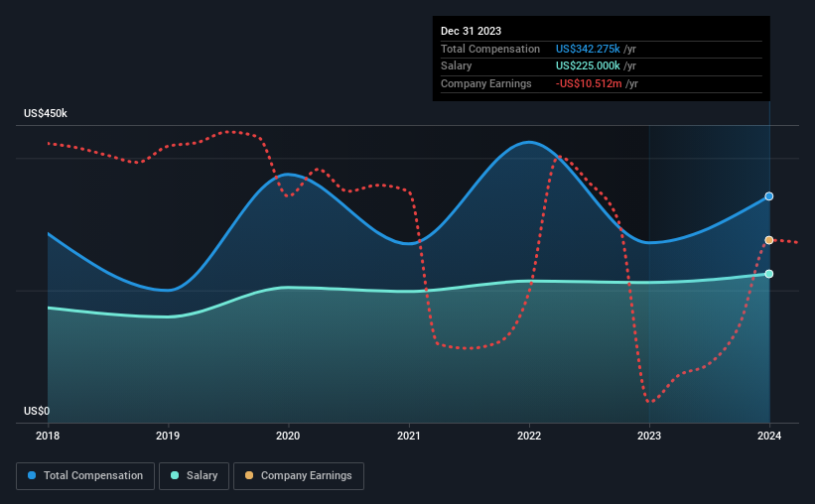
Task: Toggle the Salary legend button
Action: click(x=194, y=476)
